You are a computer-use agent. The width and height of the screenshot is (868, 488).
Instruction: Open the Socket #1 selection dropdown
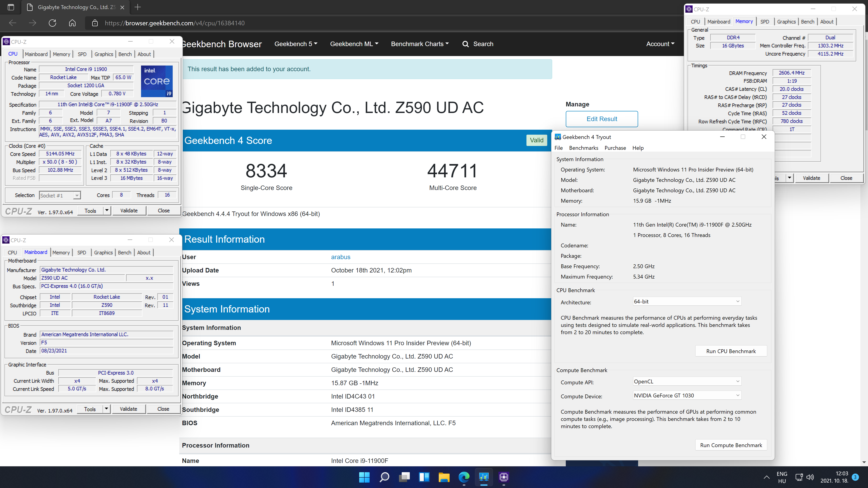[60, 195]
